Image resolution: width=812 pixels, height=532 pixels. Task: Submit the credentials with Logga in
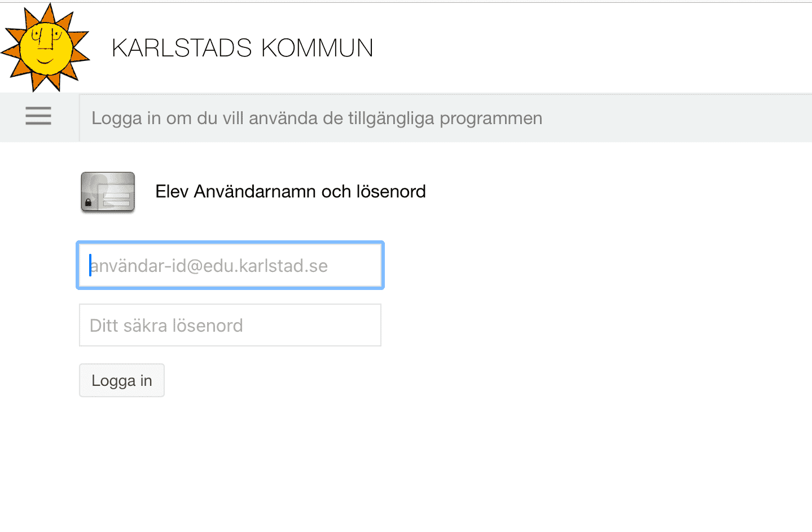122,380
